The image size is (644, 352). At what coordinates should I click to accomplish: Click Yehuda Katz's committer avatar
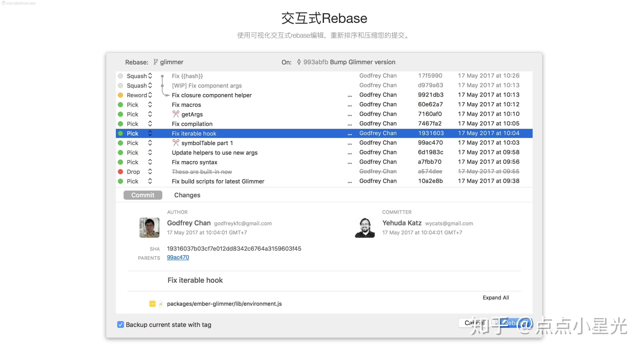(x=365, y=227)
